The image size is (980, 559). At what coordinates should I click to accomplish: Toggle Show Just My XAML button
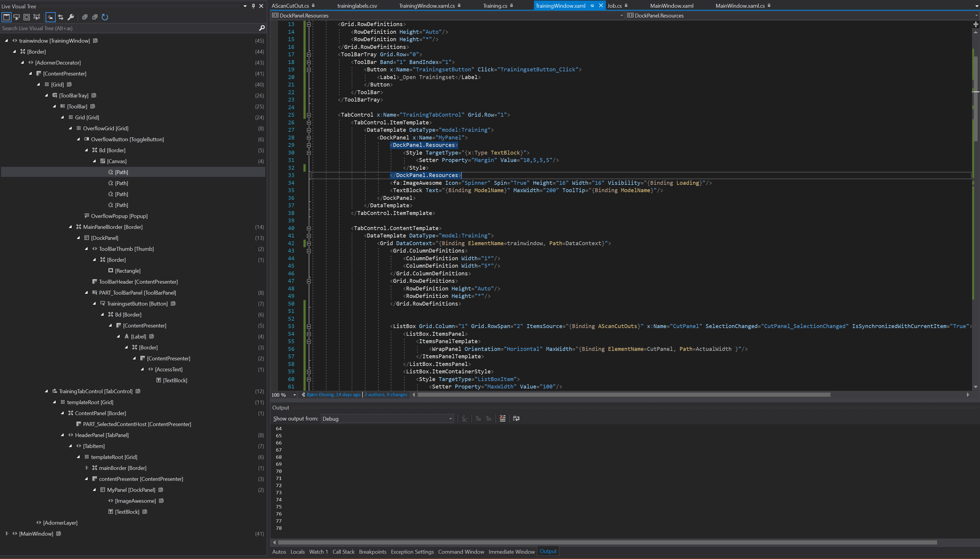pos(50,17)
